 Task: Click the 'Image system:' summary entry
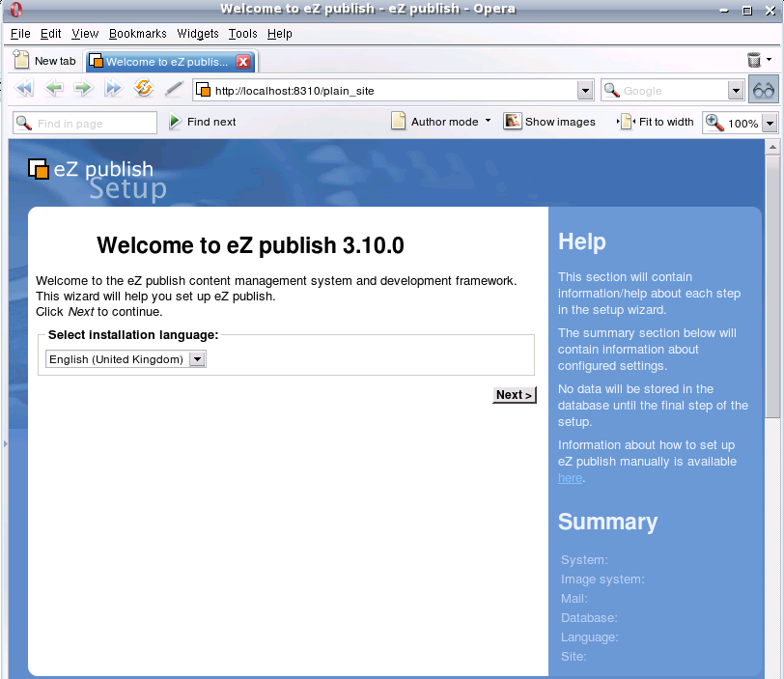click(x=602, y=579)
